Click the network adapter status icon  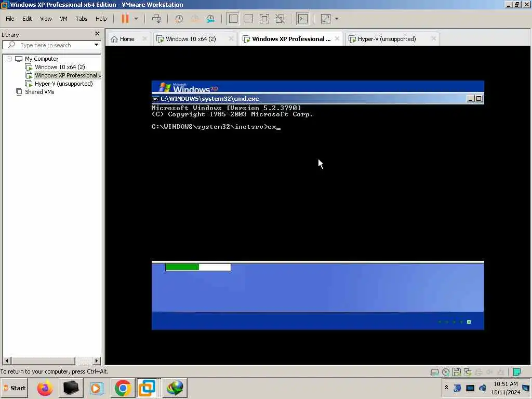(x=468, y=372)
